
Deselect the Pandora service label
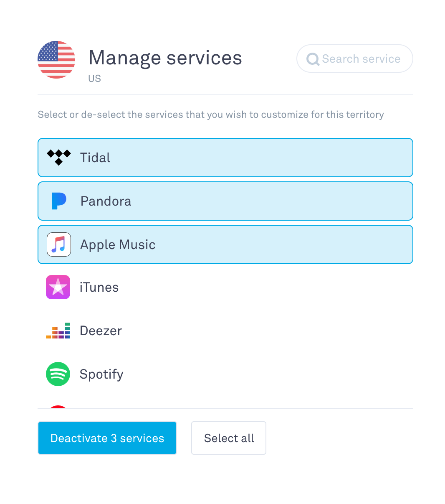click(106, 201)
